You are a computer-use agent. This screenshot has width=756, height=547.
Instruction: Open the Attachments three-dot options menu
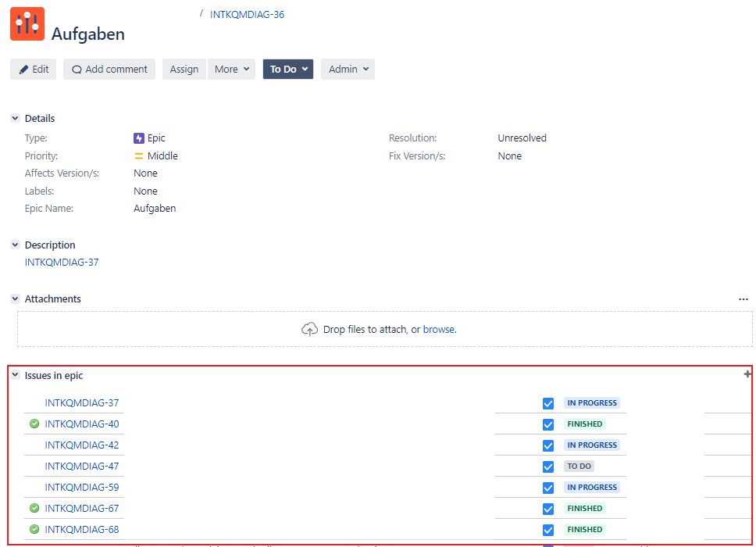pos(744,299)
